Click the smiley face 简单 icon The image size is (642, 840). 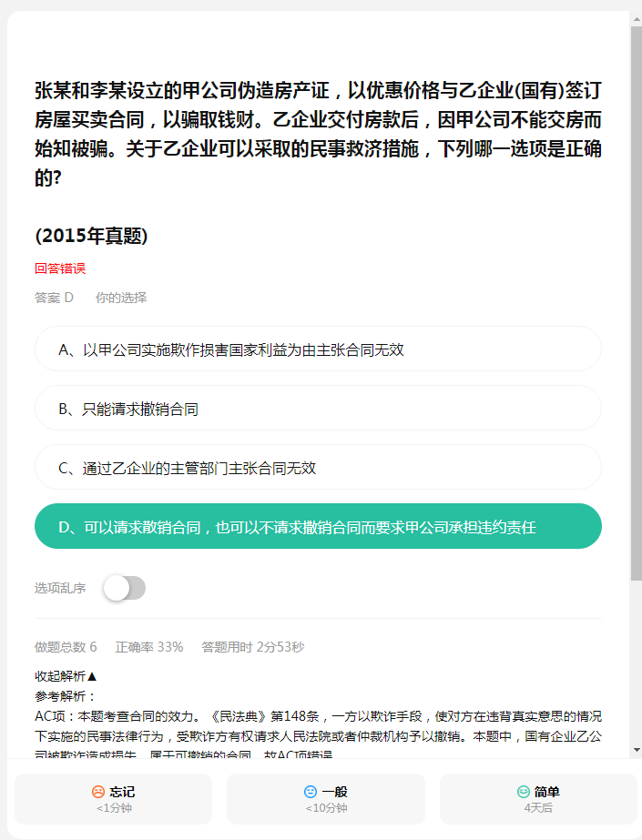(x=523, y=791)
